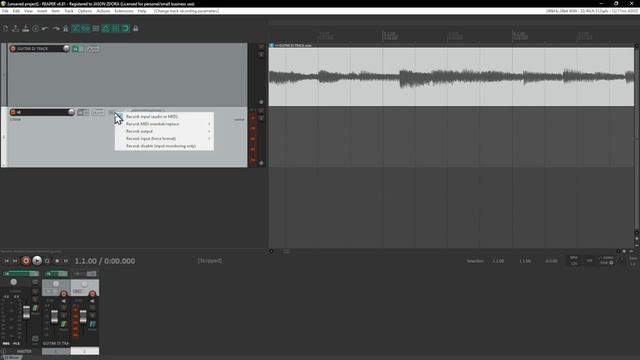Image resolution: width=640 pixels, height=360 pixels.
Task: Open the Options menu
Action: click(x=85, y=11)
